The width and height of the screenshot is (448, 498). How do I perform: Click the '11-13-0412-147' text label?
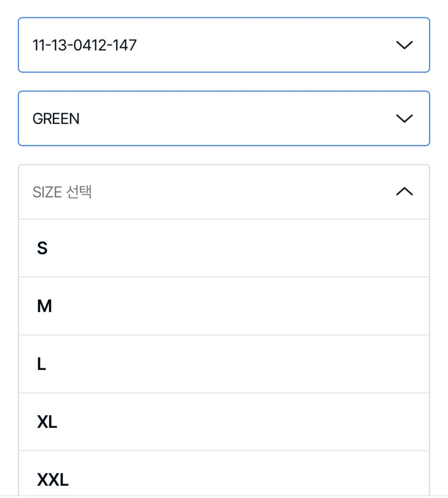point(84,45)
